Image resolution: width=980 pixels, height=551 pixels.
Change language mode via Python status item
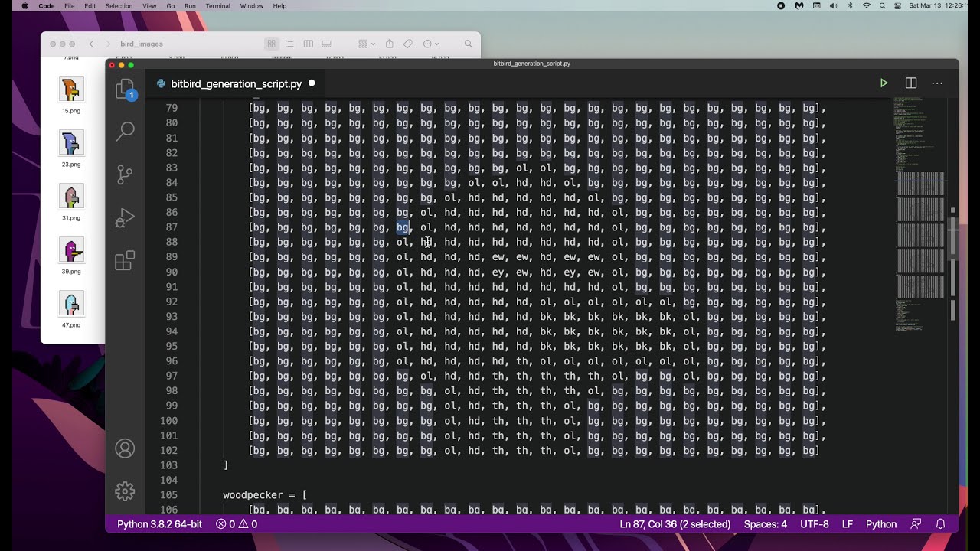click(x=881, y=524)
